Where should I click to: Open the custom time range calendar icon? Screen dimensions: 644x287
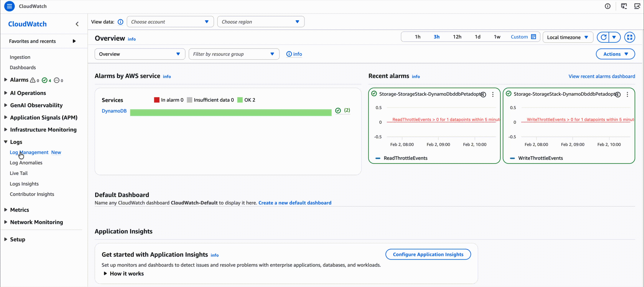click(x=534, y=37)
